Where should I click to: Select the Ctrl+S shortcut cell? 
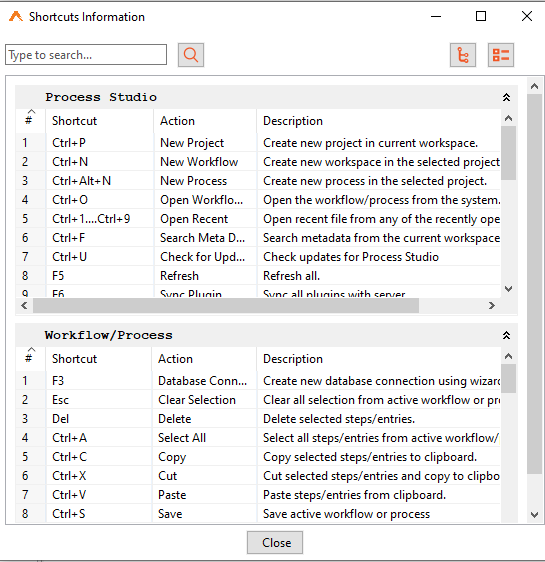(99, 514)
